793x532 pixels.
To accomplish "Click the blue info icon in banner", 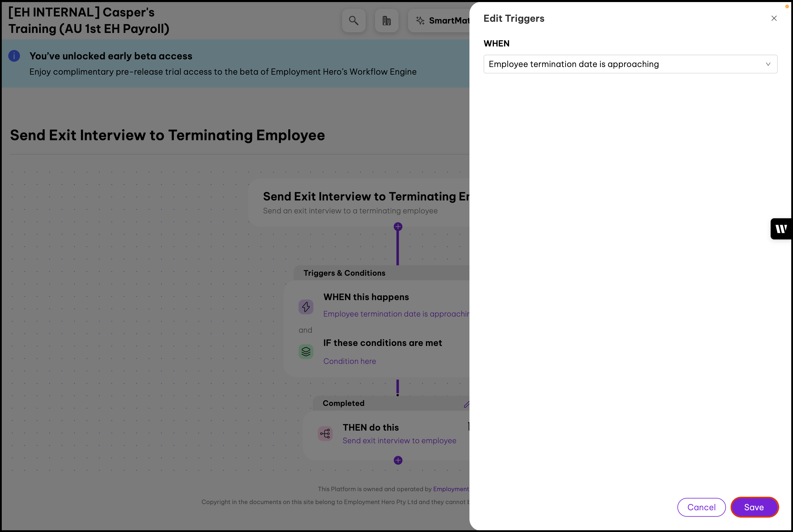I will [x=14, y=56].
